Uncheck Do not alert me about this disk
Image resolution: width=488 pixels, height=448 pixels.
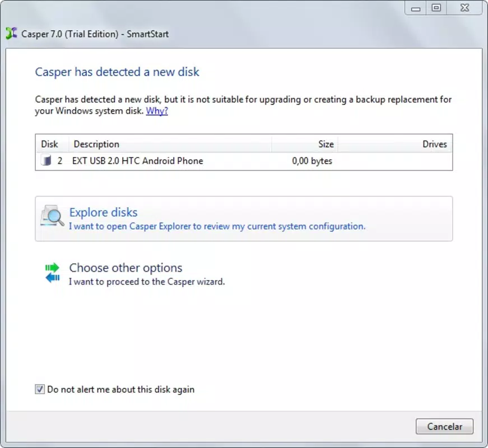40,389
